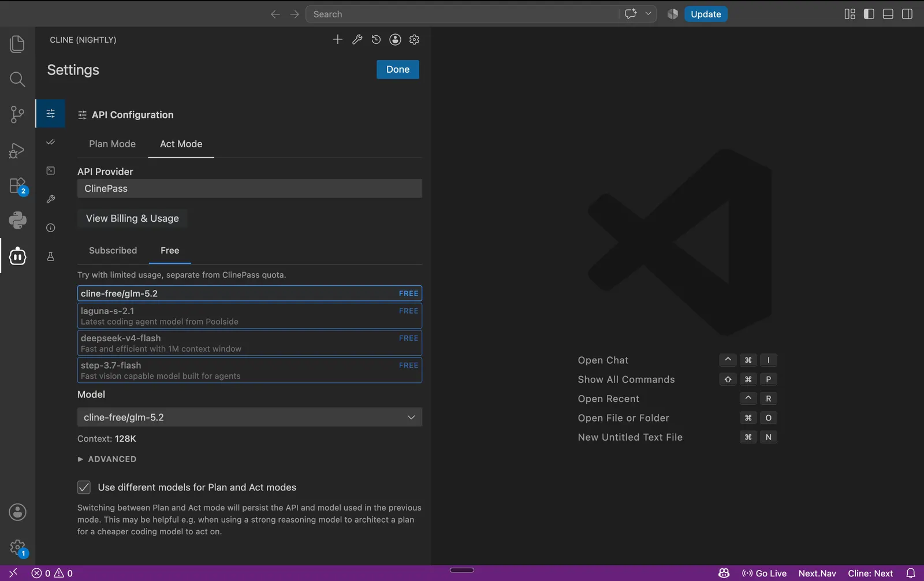Click the Done button
The image size is (924, 581).
(x=398, y=69)
